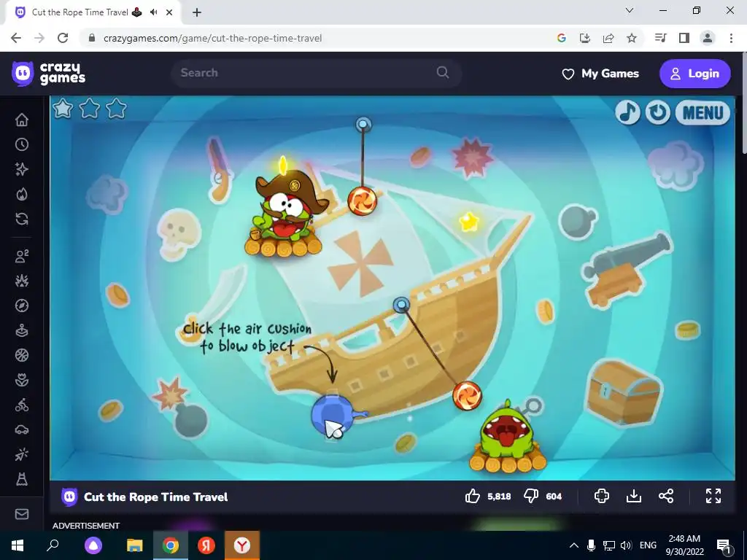Share the game via share icon
747x560 pixels.
(666, 496)
